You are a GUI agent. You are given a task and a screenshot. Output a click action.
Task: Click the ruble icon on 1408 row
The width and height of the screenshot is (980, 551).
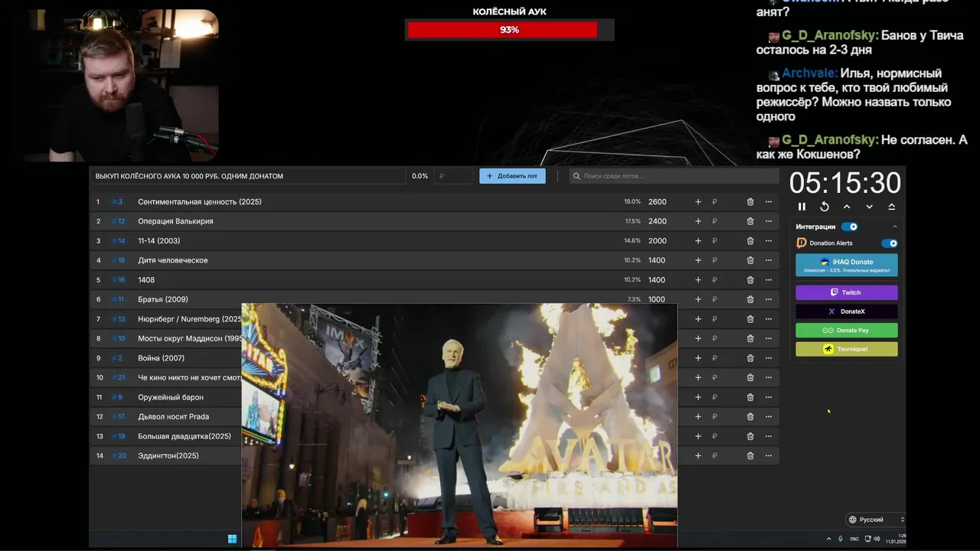coord(714,280)
